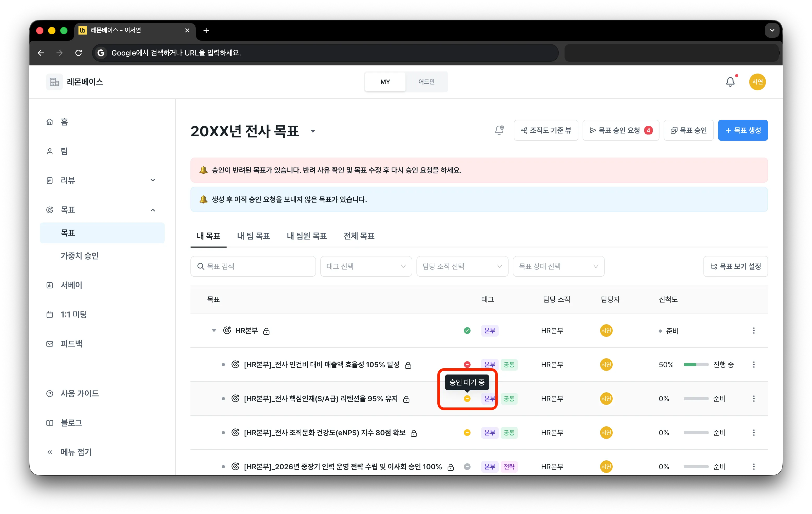Open the 목표 상태 선택 dropdown
Screen dimensions: 812x514
click(559, 266)
